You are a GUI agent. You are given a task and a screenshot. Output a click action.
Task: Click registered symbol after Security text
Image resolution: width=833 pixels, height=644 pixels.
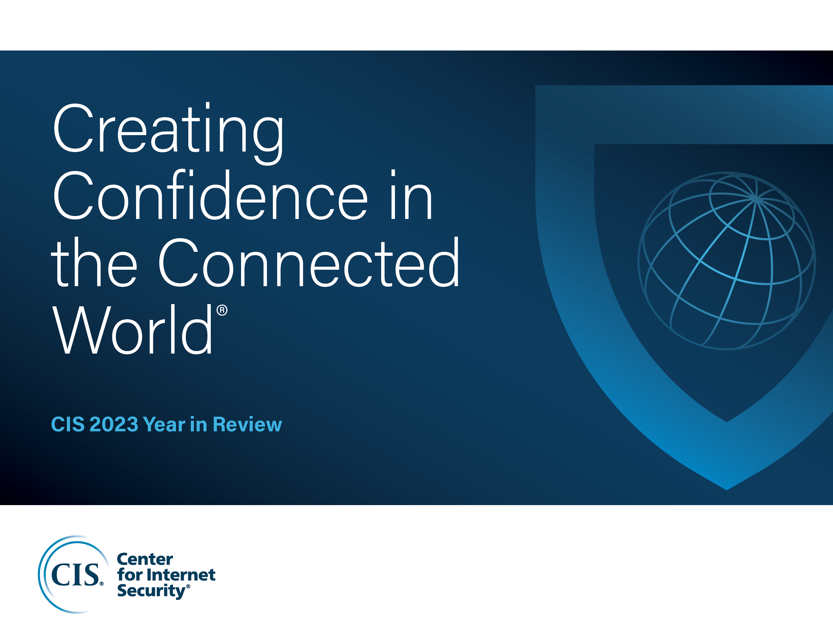pos(188,587)
